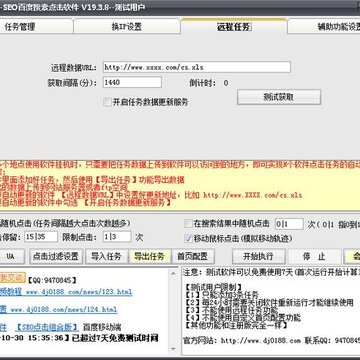
Task: Open the 【SEO点击组合版】 link
Action: tap(47, 327)
